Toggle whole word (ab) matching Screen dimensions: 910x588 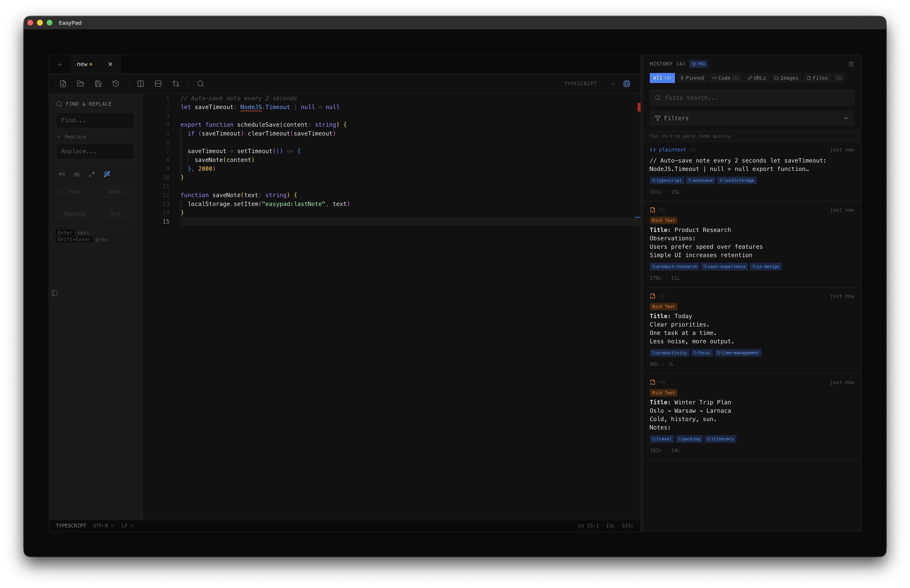point(77,174)
